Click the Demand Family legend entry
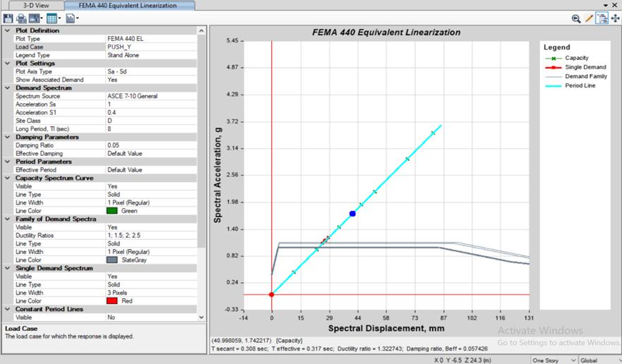622x364 pixels. point(576,76)
